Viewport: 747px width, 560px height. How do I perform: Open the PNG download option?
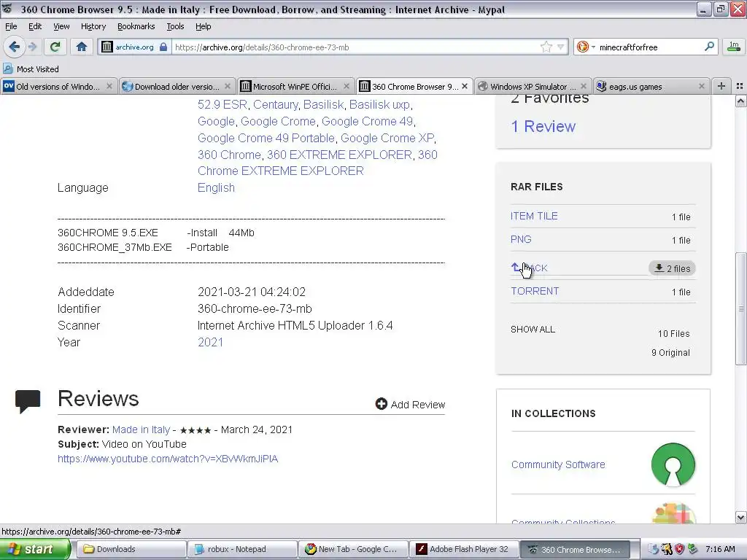[x=521, y=239]
